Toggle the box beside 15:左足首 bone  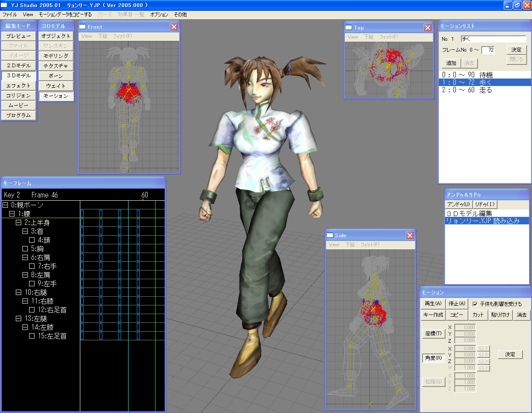click(32, 336)
